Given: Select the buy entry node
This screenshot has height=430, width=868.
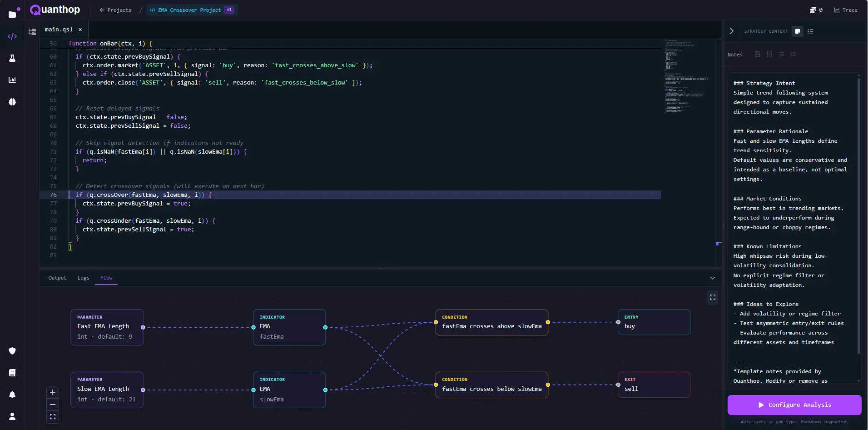Looking at the screenshot, I should coord(654,322).
